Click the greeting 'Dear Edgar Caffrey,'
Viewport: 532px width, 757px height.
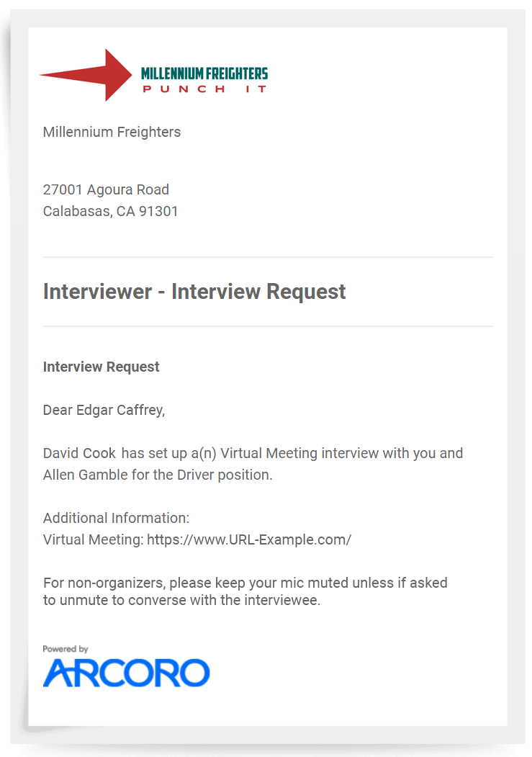pos(104,411)
